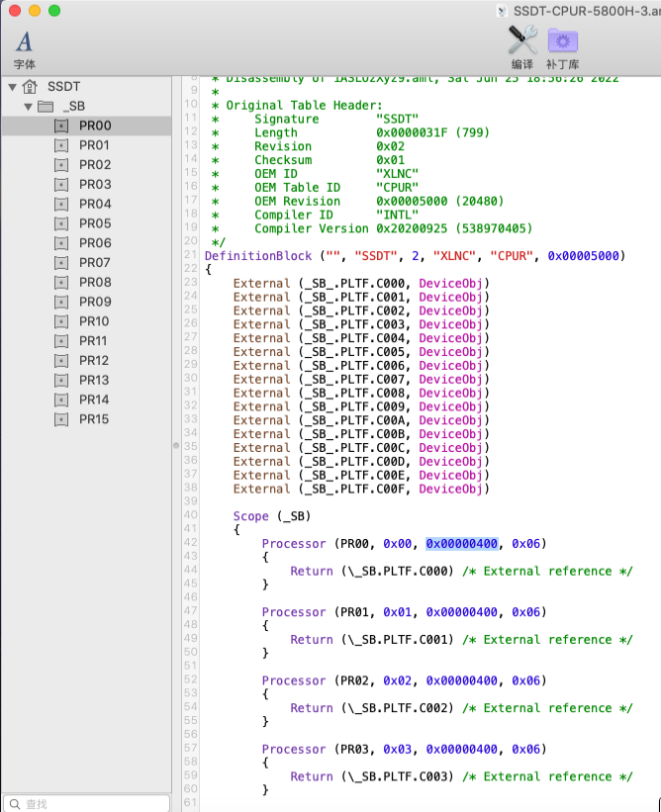This screenshot has width=661, height=812.
Task: Click the PR00 processor node icon
Action: [x=61, y=126]
